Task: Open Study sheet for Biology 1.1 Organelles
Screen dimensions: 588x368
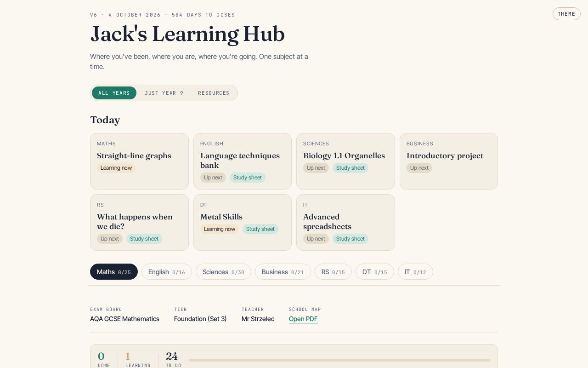Action: pyautogui.click(x=351, y=168)
